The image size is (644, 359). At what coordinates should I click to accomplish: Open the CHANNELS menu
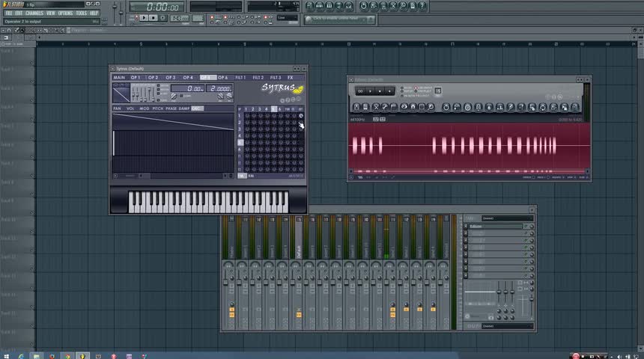coord(34,13)
